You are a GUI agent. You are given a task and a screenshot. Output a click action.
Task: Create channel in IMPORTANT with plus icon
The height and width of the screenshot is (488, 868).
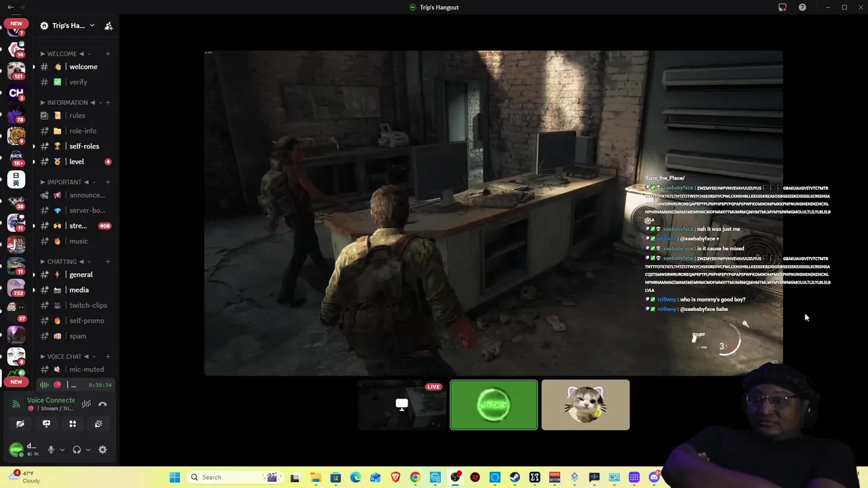coord(108,182)
